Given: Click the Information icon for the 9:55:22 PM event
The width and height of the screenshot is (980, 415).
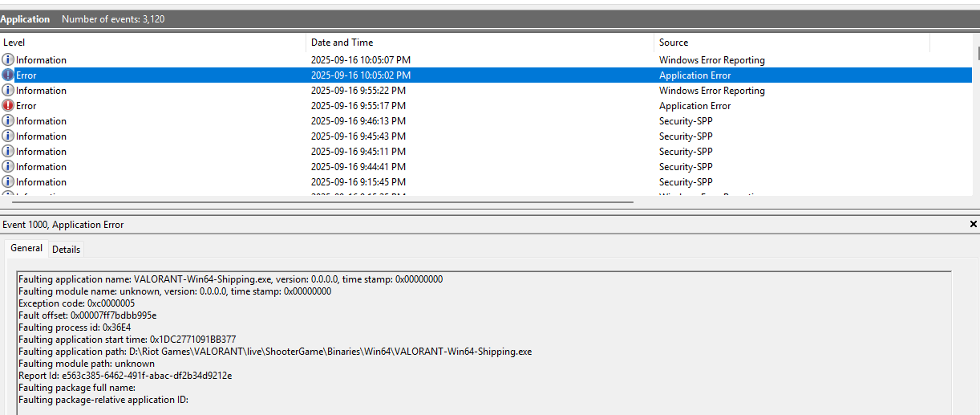Looking at the screenshot, I should point(8,91).
